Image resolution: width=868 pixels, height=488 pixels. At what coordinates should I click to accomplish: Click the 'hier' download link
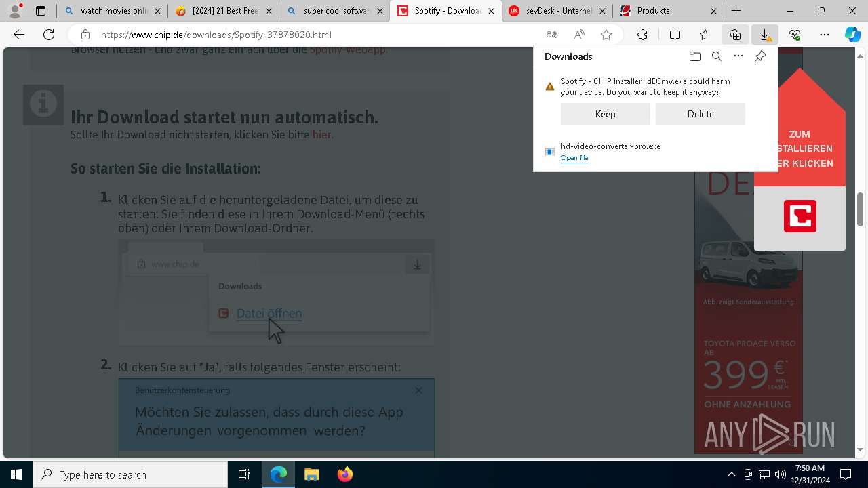point(321,134)
